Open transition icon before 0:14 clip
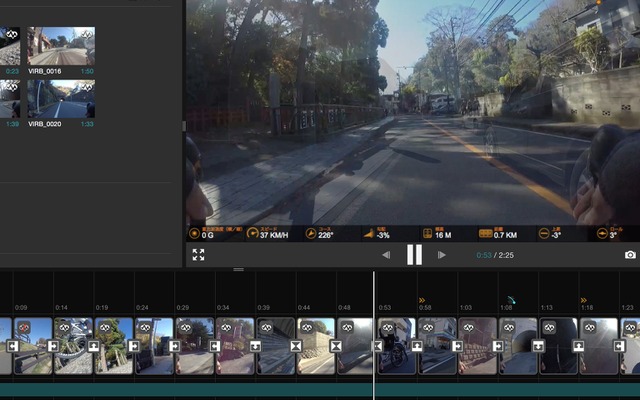Viewport: 640px width, 400px height. click(53, 346)
